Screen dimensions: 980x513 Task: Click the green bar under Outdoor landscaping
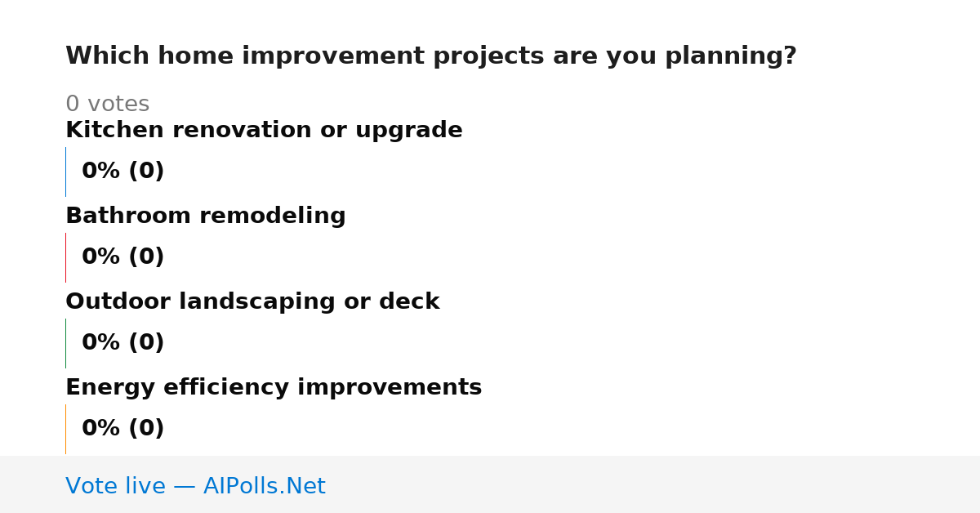tap(65, 343)
